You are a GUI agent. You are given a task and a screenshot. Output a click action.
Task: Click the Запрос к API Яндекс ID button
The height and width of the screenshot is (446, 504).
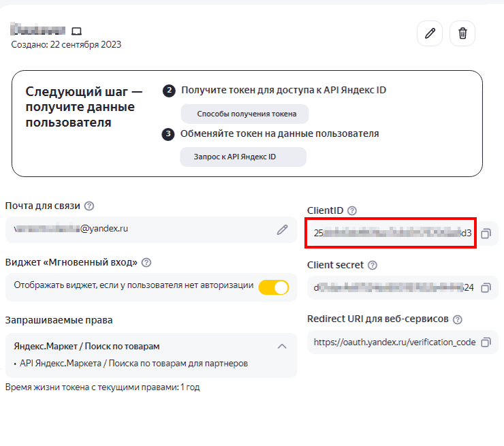[242, 157]
